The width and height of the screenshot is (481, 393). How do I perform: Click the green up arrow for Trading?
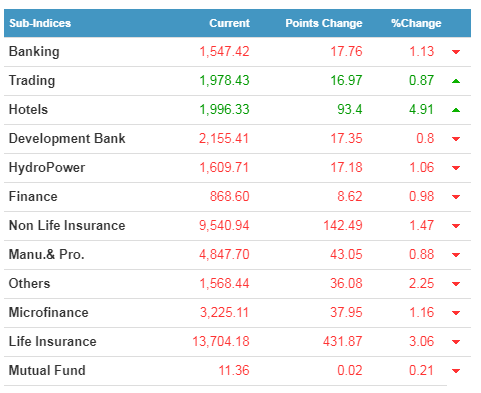(x=456, y=81)
